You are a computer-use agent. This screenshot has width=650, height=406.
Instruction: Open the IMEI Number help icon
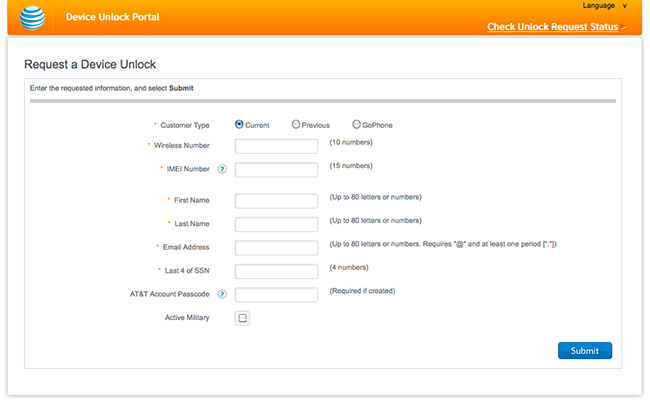(x=223, y=169)
